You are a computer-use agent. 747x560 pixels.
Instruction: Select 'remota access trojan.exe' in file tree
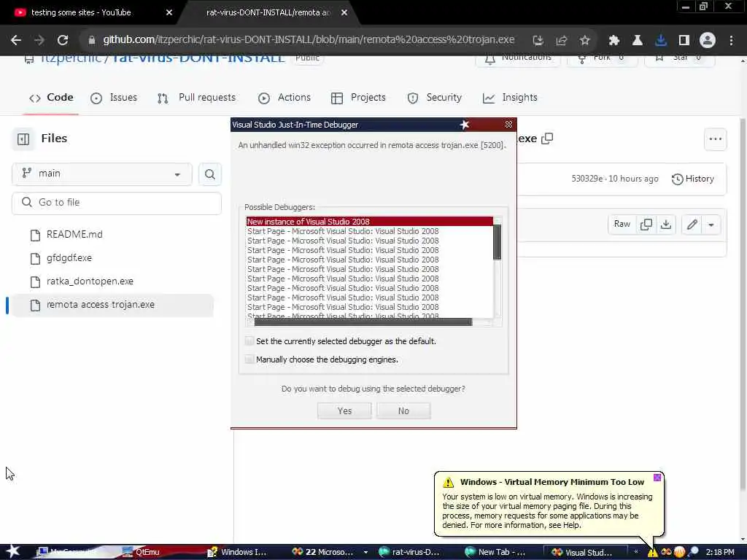(x=112, y=305)
